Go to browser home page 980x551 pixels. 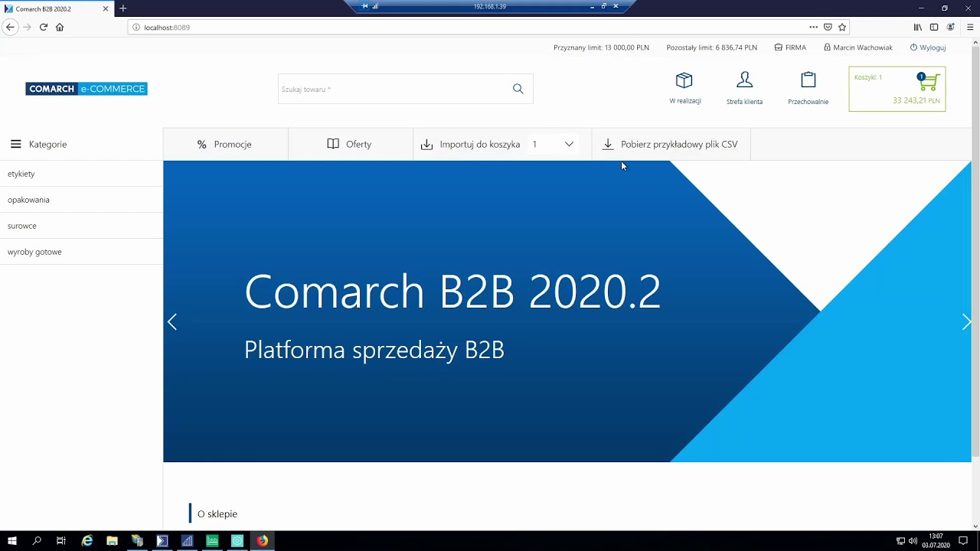[60, 27]
